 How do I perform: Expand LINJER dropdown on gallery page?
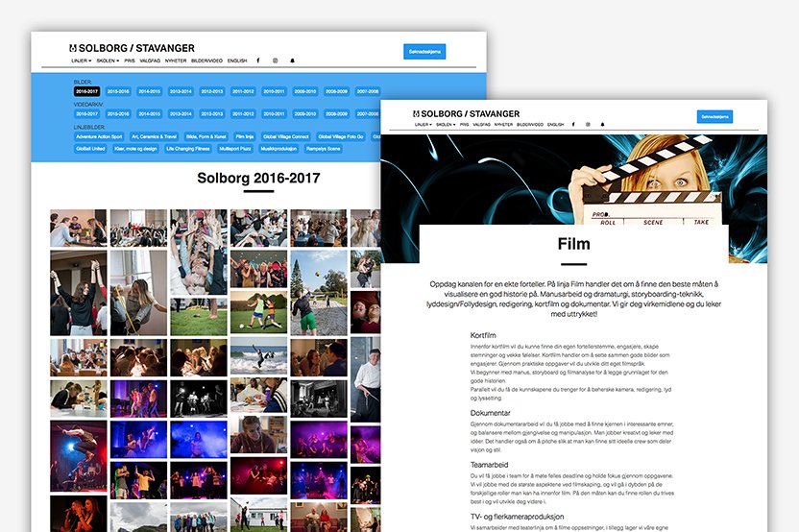(x=81, y=60)
